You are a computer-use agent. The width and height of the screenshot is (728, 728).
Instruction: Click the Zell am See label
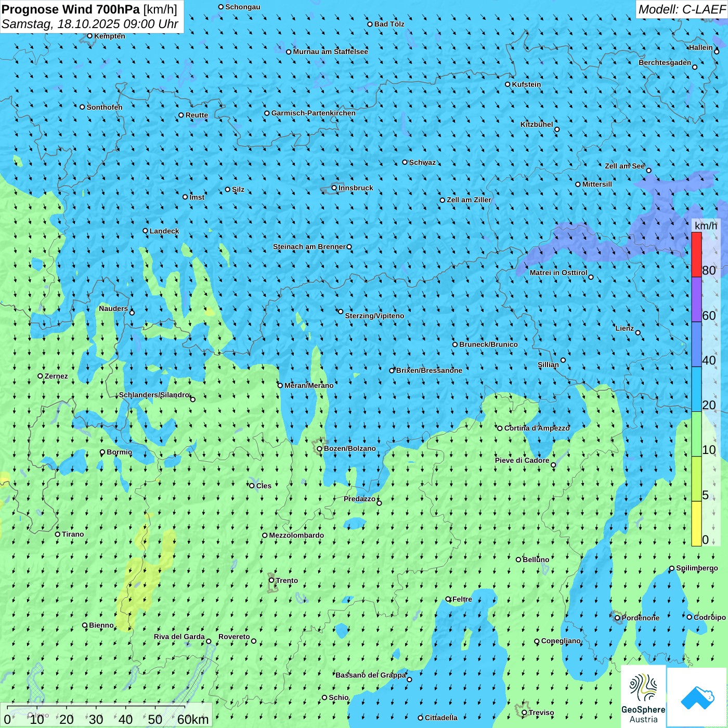tap(625, 166)
